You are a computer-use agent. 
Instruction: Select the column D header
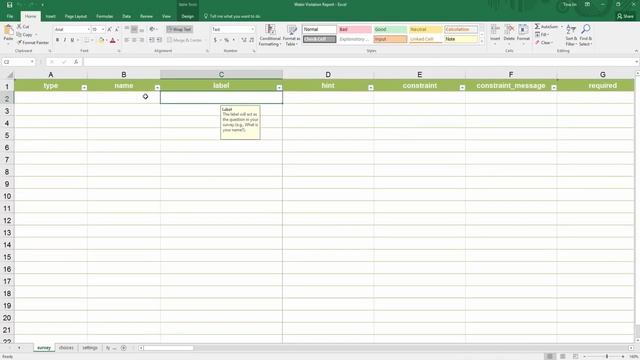point(328,74)
